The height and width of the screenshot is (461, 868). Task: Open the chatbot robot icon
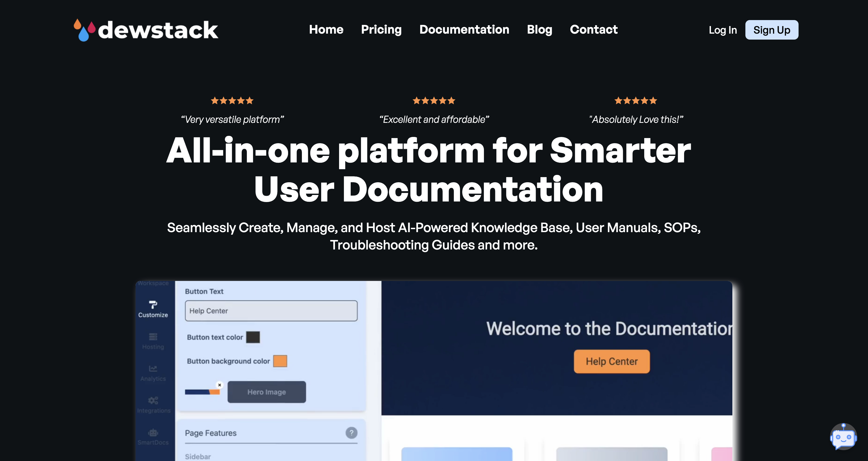point(843,437)
